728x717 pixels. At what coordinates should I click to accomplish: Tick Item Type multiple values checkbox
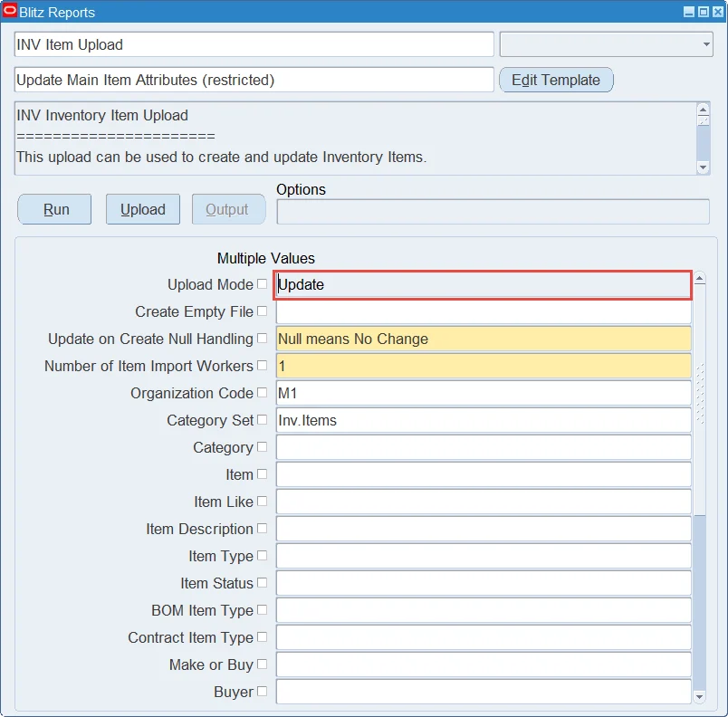click(x=263, y=555)
